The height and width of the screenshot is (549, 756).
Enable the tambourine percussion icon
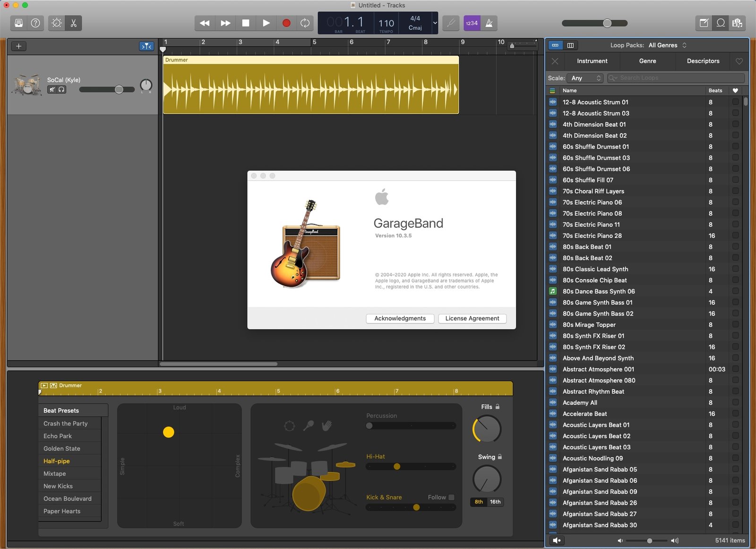pyautogui.click(x=290, y=426)
